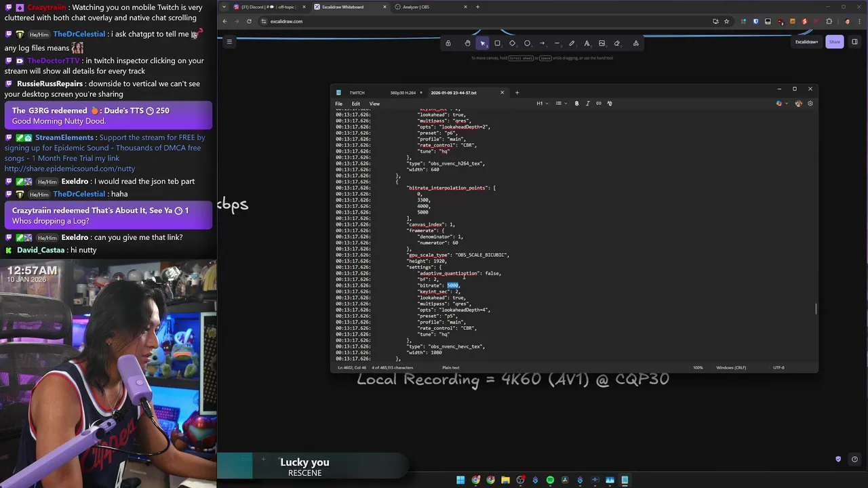Open the Excalidraw hamburger menu
This screenshot has width=868, height=488.
tap(229, 42)
